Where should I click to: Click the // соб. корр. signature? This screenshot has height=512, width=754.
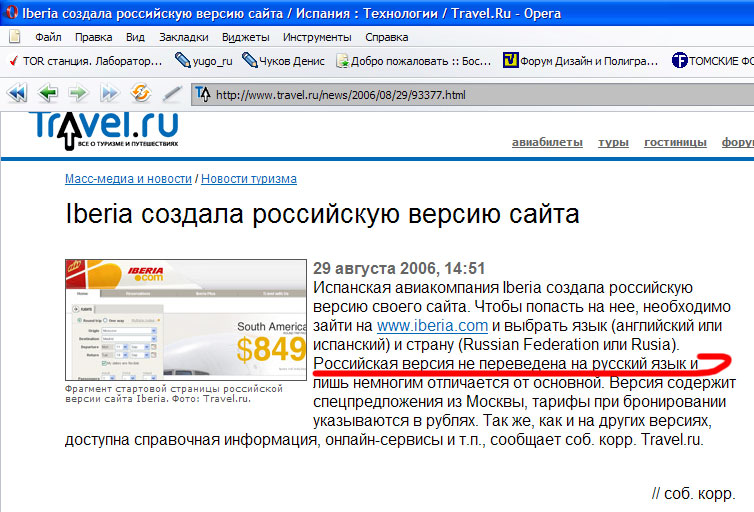click(x=693, y=493)
